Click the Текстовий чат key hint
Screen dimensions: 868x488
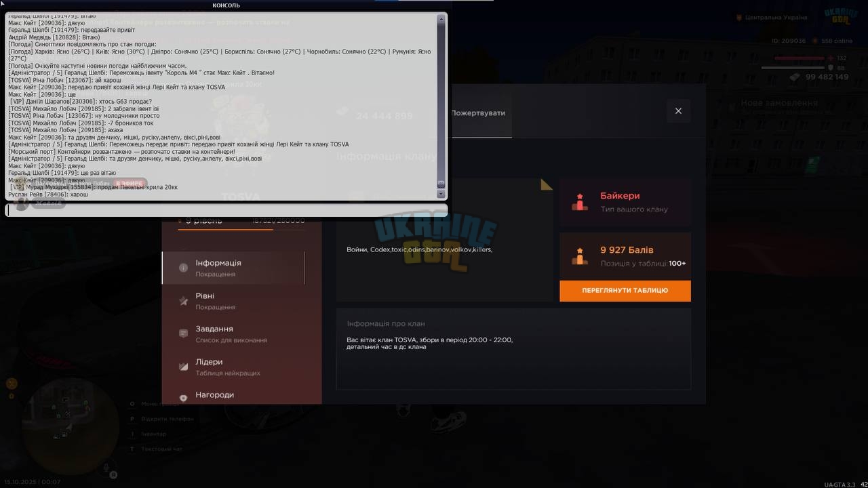click(x=155, y=449)
